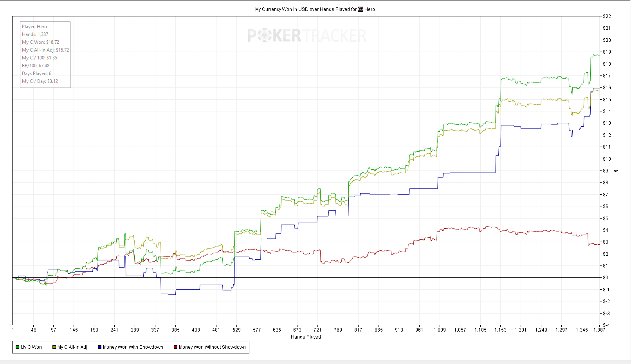Click the "721" x-axis label
This screenshot has width=631, height=364.
coord(317,330)
